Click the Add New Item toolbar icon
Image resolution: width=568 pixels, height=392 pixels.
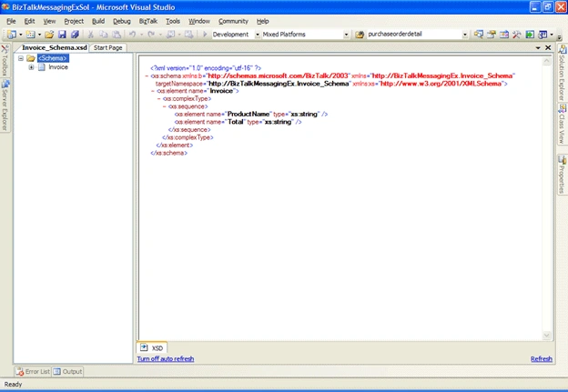pos(31,35)
